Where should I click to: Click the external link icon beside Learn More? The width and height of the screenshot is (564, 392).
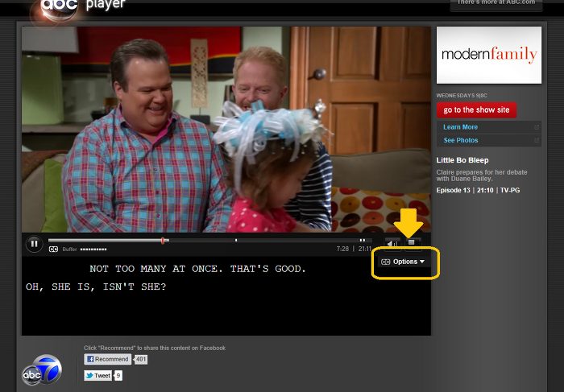537,127
